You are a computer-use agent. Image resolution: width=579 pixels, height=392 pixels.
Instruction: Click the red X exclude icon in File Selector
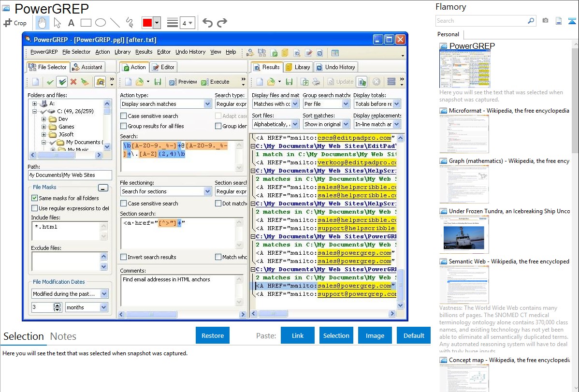73,82
